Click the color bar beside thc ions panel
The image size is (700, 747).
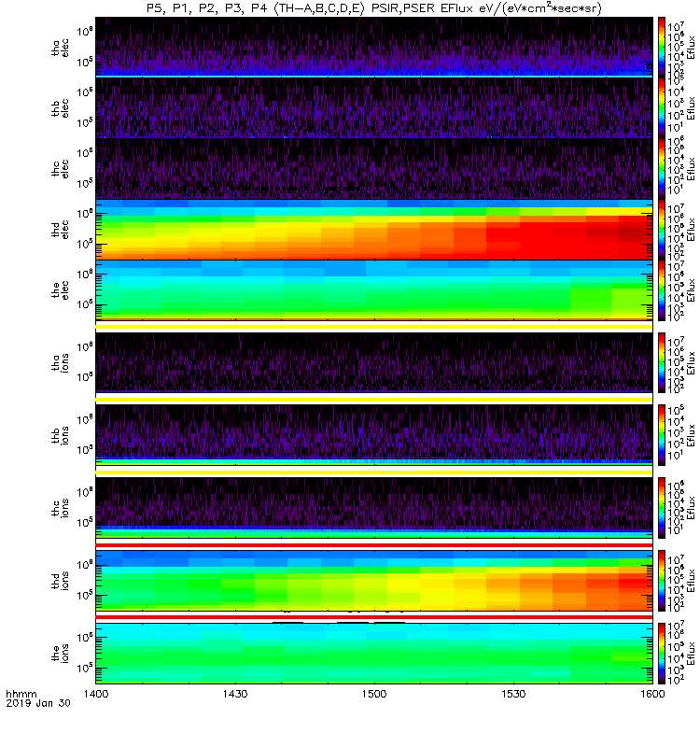click(662, 508)
